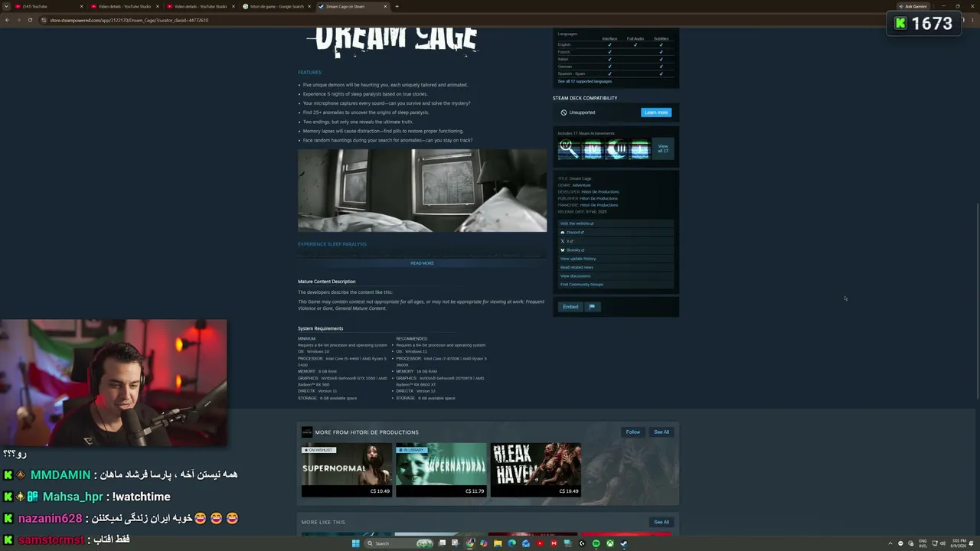Follow Hitori De Productions
Screen dimensions: 980x551
(x=633, y=432)
